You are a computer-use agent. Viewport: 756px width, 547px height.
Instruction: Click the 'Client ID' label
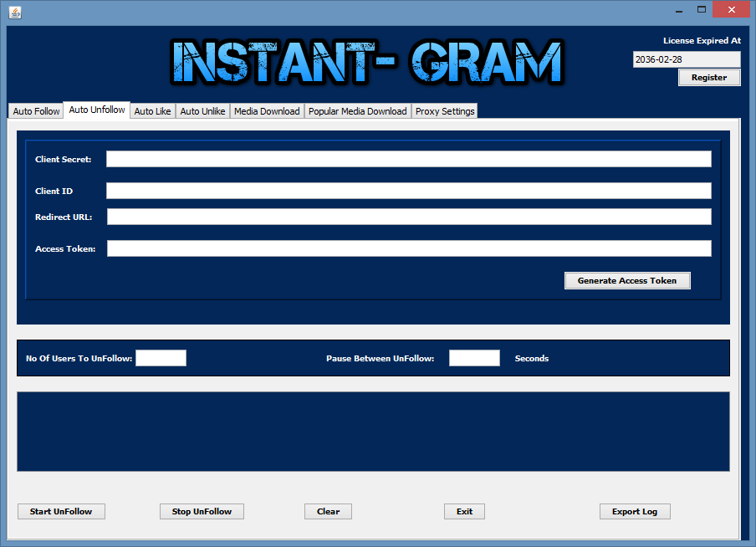tap(54, 191)
